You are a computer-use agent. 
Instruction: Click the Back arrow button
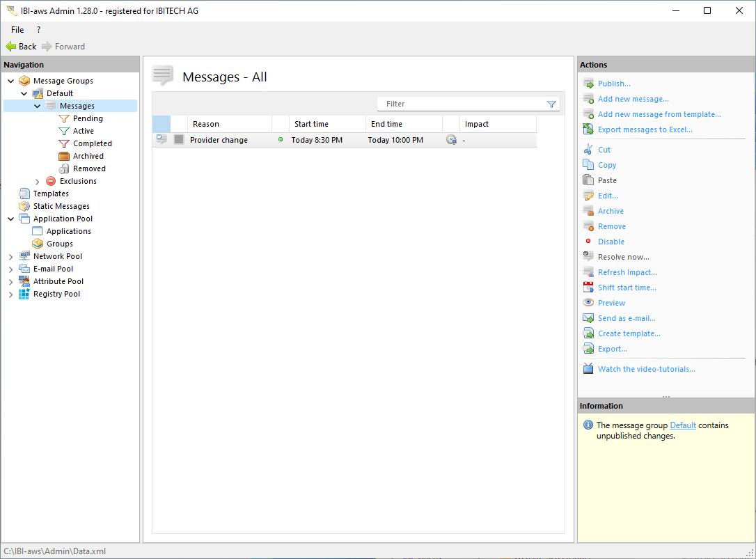(x=21, y=47)
